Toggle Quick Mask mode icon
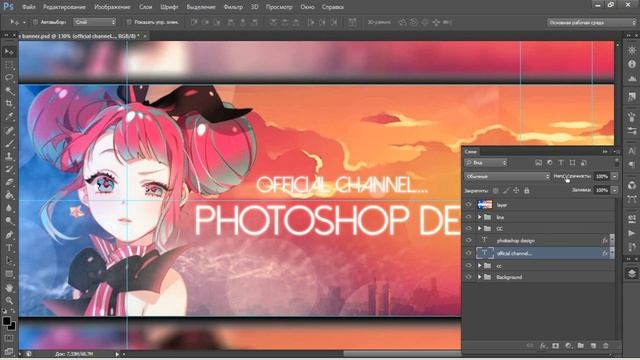This screenshot has width=640, height=360. point(9,338)
